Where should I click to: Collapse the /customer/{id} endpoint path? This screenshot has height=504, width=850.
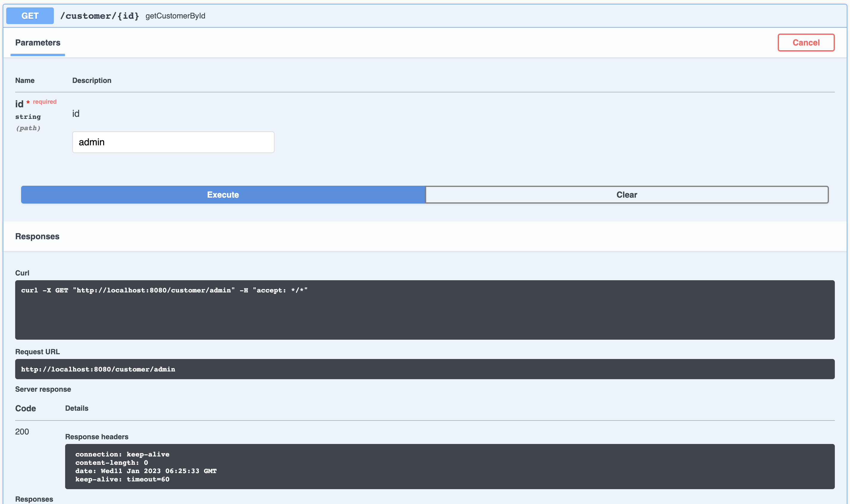tap(100, 16)
